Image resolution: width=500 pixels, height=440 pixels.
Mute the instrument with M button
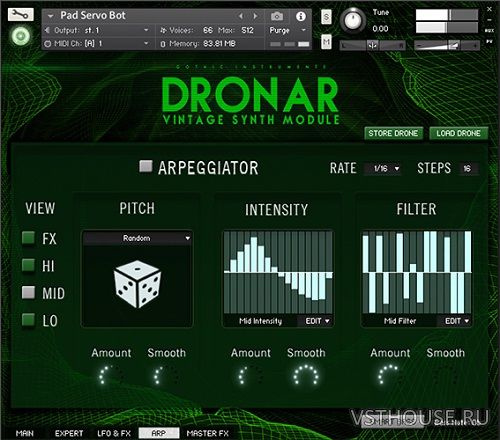pyautogui.click(x=326, y=42)
